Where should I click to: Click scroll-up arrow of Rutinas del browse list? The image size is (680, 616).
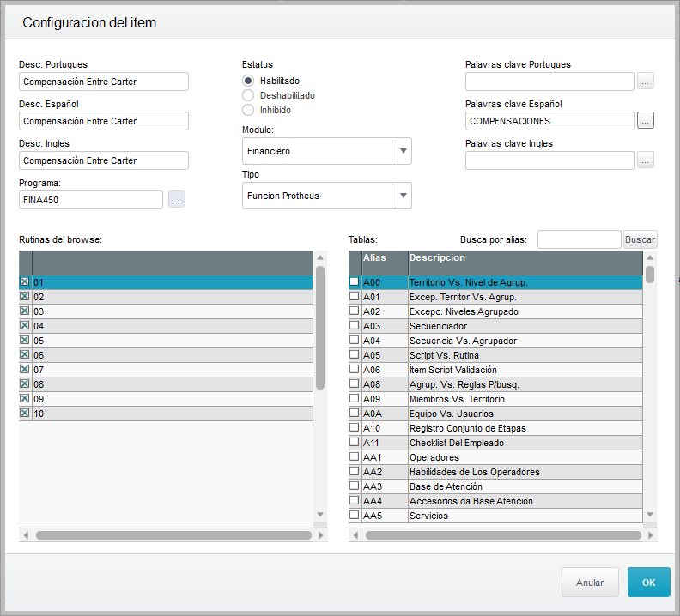(320, 257)
